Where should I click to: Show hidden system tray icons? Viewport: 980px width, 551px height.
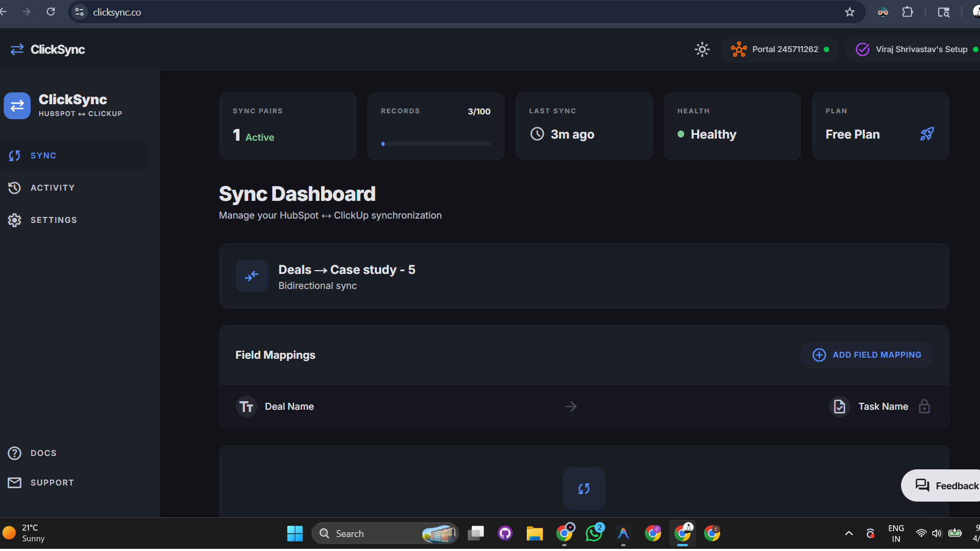point(849,533)
